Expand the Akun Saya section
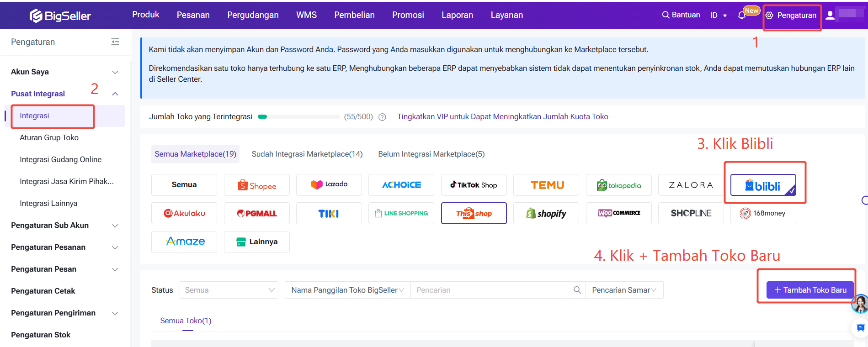Image resolution: width=868 pixels, height=347 pixels. (x=115, y=72)
